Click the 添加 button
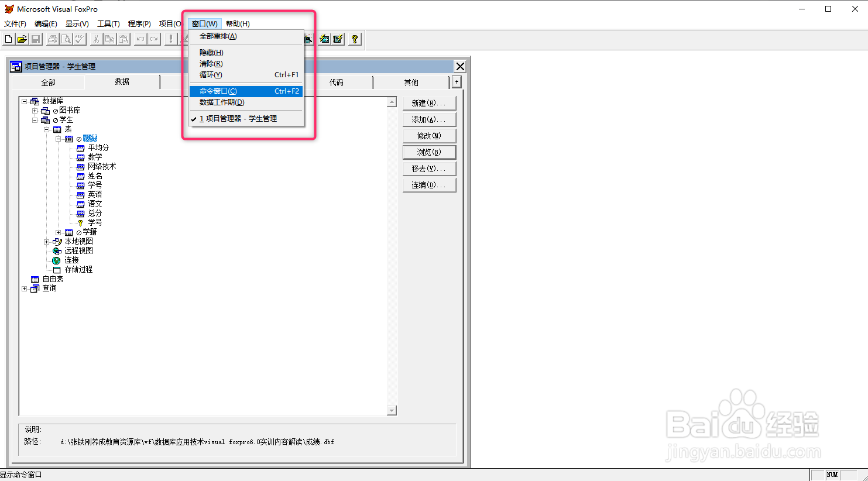 coord(429,119)
